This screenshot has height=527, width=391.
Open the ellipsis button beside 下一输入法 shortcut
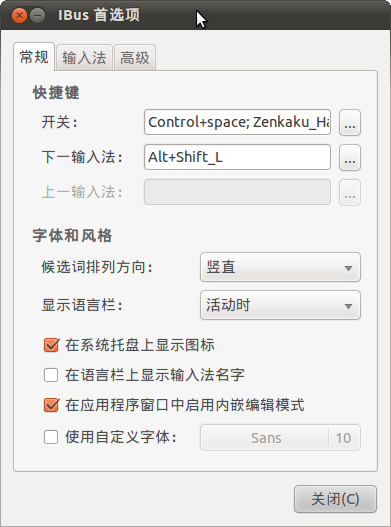pos(350,157)
